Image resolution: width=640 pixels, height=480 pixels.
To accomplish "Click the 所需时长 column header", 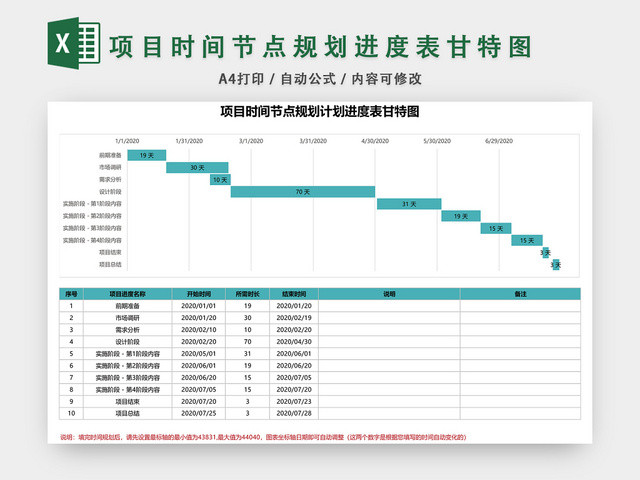I will click(248, 294).
